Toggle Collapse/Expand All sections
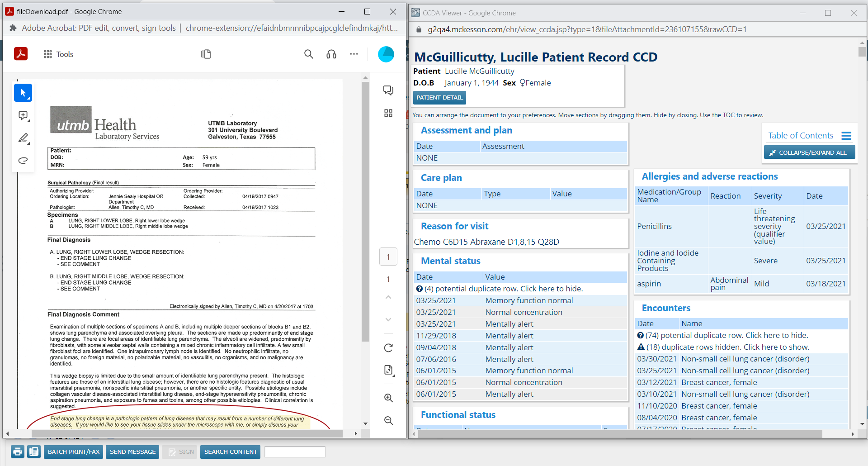Screen dimensions: 868x466 809,152
